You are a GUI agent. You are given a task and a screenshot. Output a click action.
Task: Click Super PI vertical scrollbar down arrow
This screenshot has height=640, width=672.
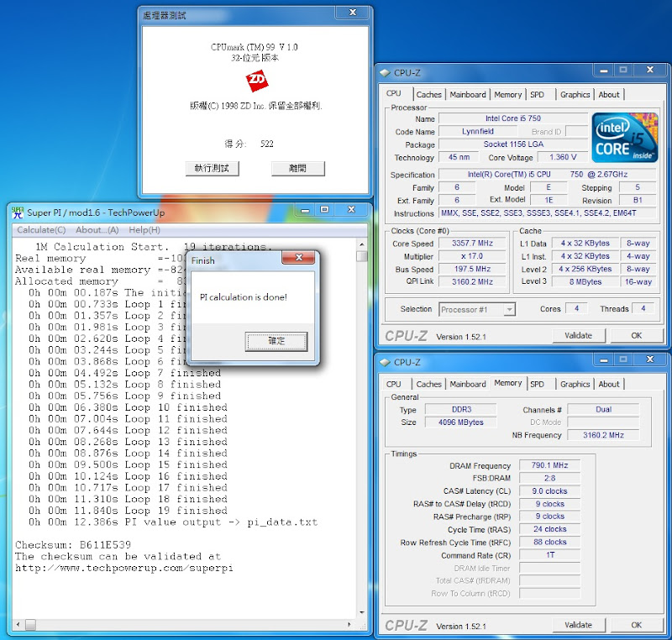point(362,612)
